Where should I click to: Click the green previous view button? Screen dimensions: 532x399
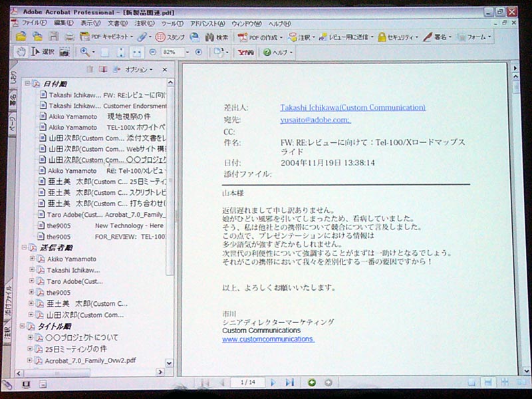coord(311,383)
